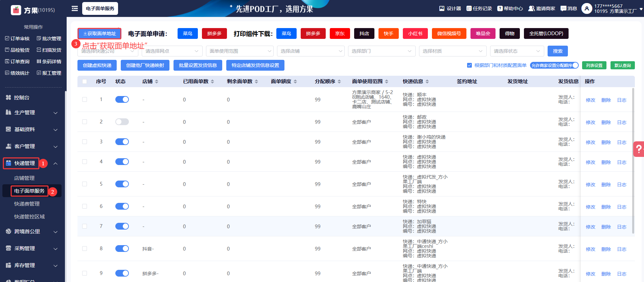Select 快递费管理 in sidebar
The image size is (644, 282).
(x=27, y=204)
